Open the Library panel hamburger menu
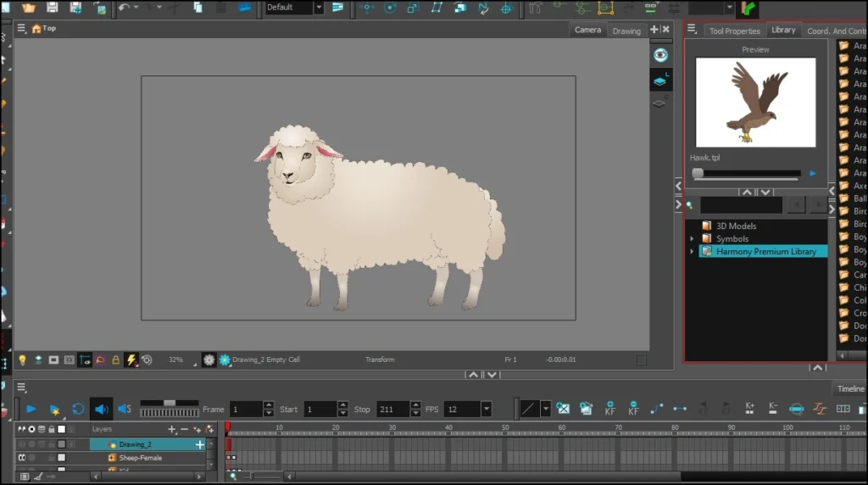This screenshot has height=485, width=868. [x=692, y=29]
